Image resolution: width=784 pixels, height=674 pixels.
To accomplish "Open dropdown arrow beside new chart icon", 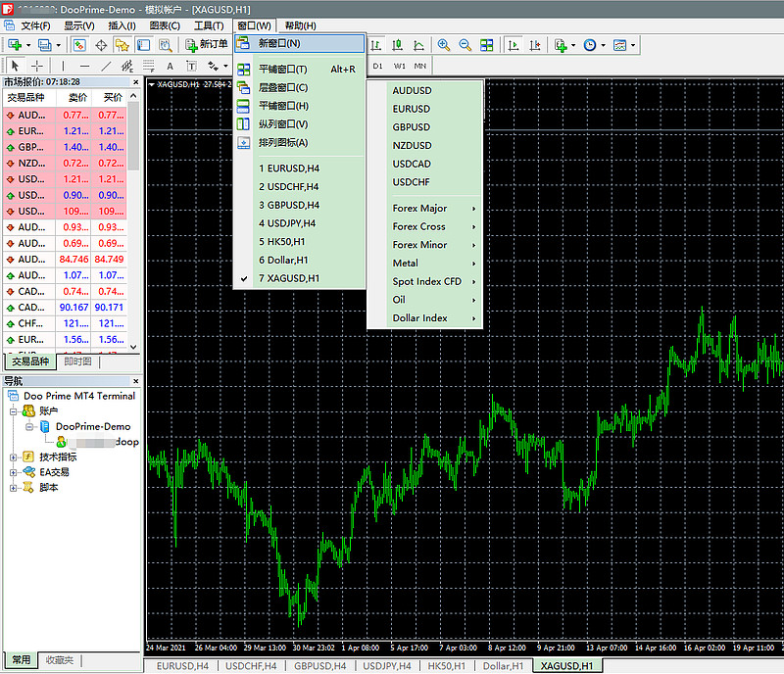I will coord(28,45).
